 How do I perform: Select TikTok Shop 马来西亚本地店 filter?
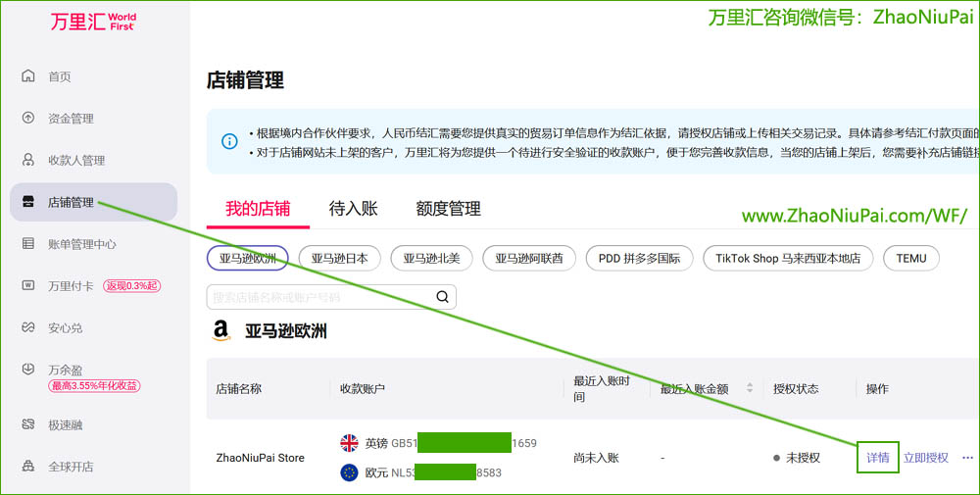tap(788, 258)
